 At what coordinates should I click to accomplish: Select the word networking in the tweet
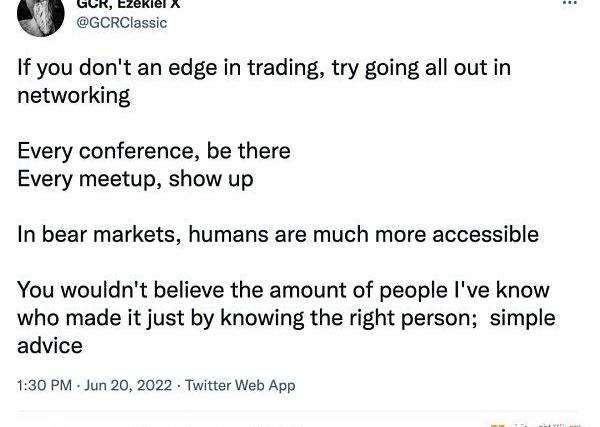point(73,95)
